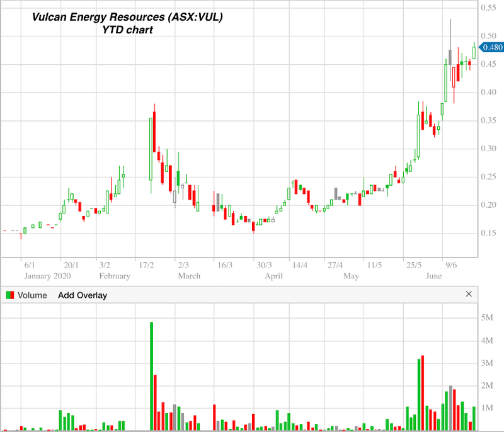Click the 0.55 price axis label
This screenshot has height=432, width=504.
click(x=489, y=8)
